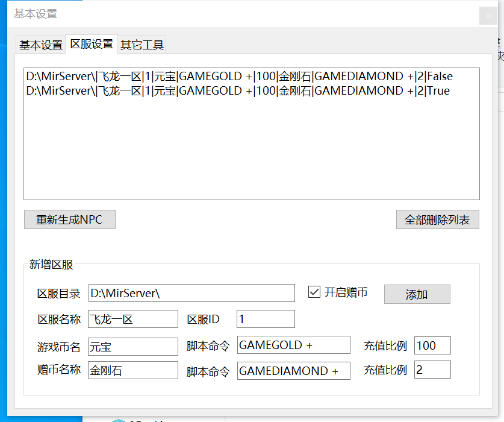
Task: Switch to the 其它工具 tab
Action: pyautogui.click(x=142, y=44)
